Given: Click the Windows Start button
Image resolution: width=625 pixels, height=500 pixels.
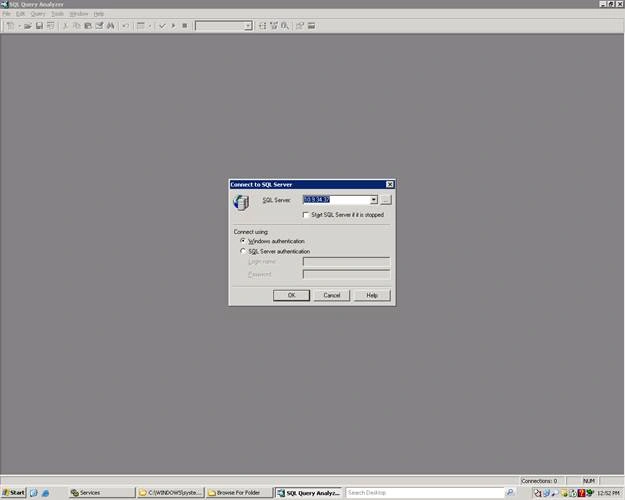Looking at the screenshot, I should (x=14, y=493).
